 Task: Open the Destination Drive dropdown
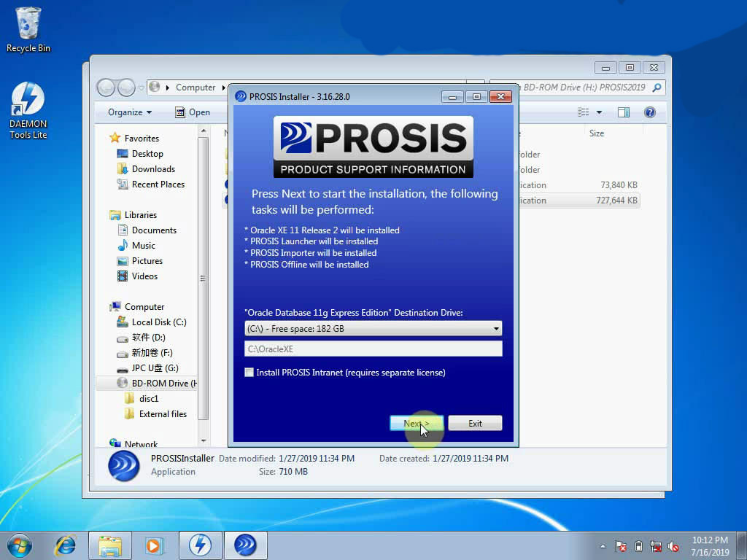373,329
